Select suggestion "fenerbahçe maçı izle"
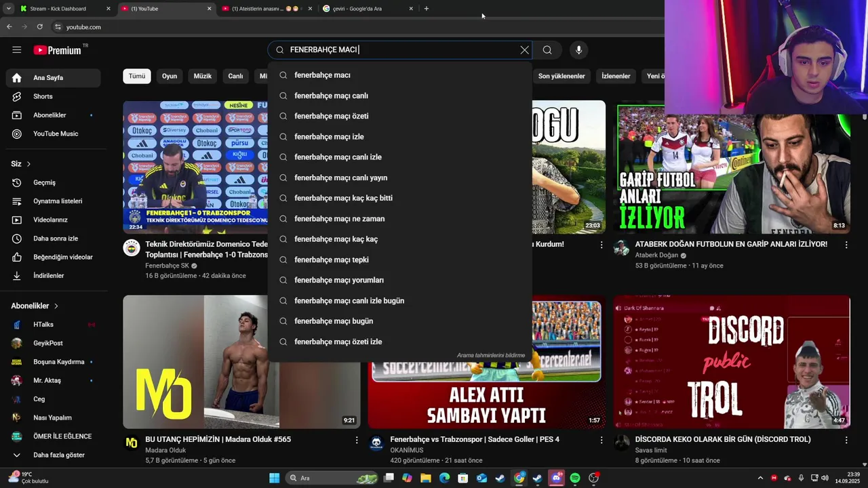868x488 pixels. point(400,136)
